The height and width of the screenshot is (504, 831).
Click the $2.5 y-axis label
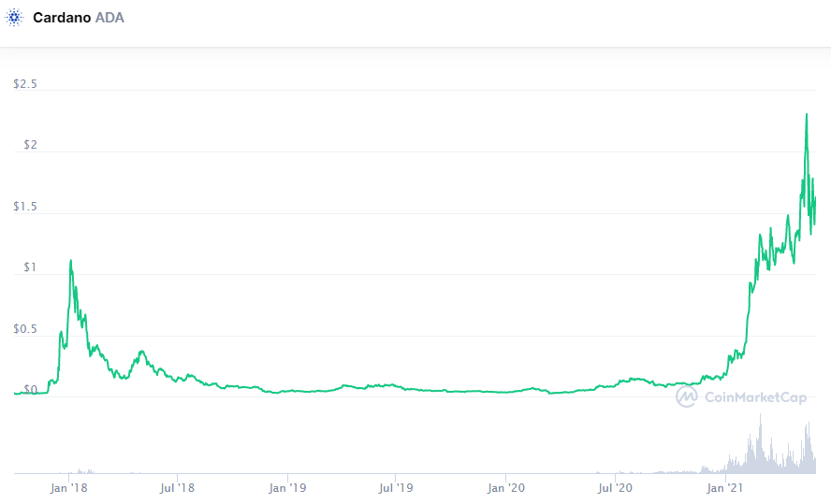tap(25, 84)
